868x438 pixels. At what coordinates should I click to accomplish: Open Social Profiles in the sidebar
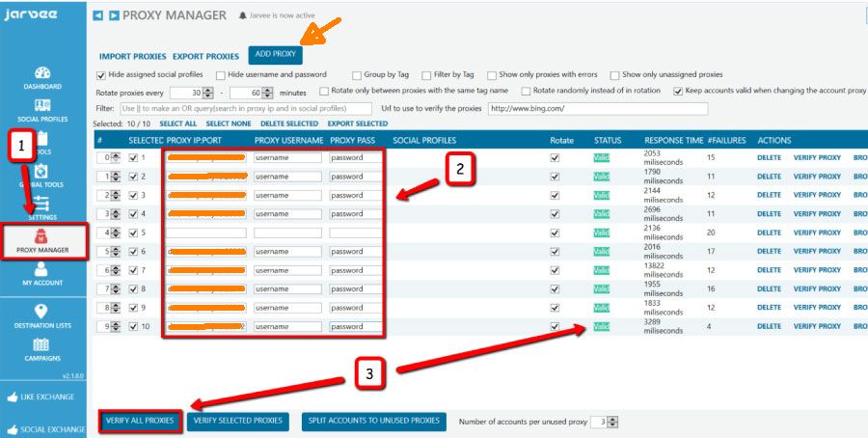click(42, 109)
